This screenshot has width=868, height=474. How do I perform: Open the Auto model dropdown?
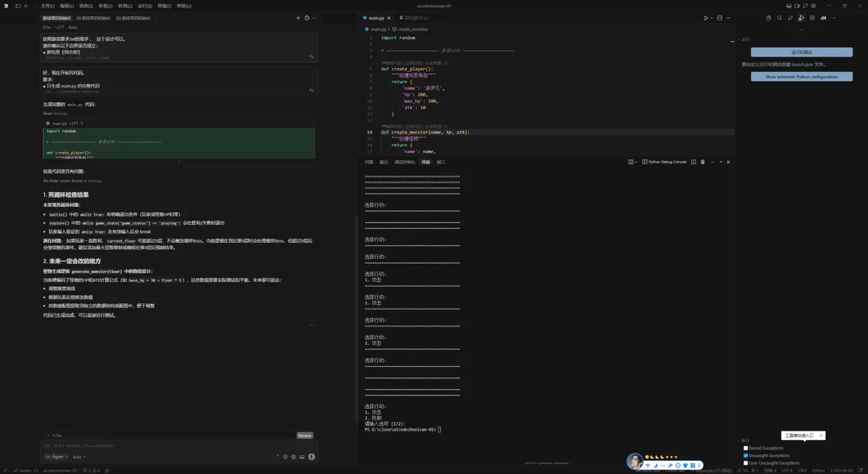click(79, 457)
